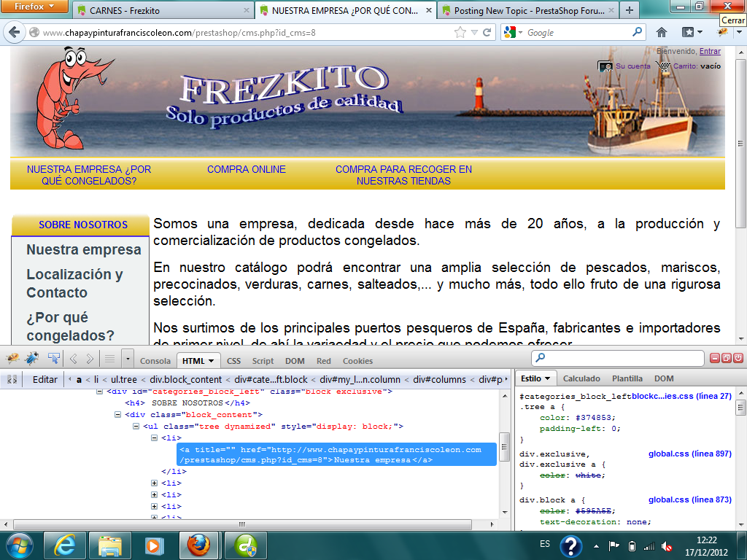747x560 pixels.
Task: Click the Google search magnifier icon
Action: pyautogui.click(x=636, y=32)
